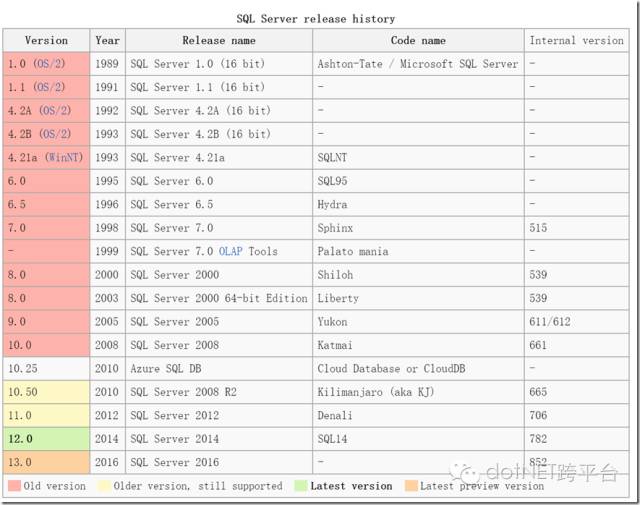Click the SQL Server 2016 release cell

tap(219, 462)
